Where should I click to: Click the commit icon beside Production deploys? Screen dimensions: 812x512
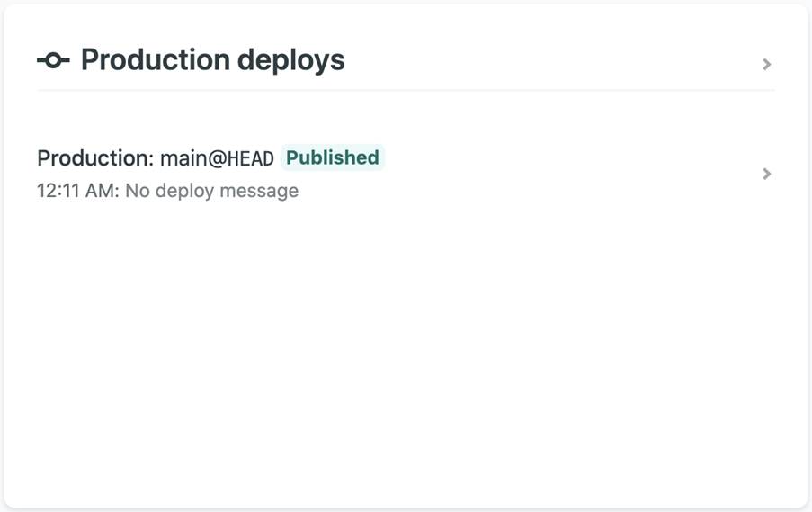tap(53, 60)
